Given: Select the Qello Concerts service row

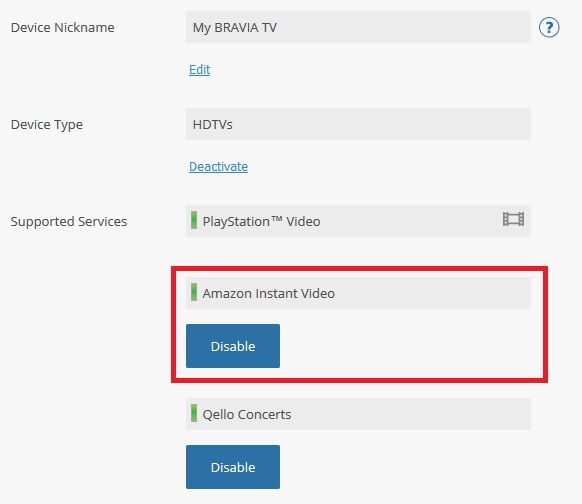Looking at the screenshot, I should click(358, 414).
